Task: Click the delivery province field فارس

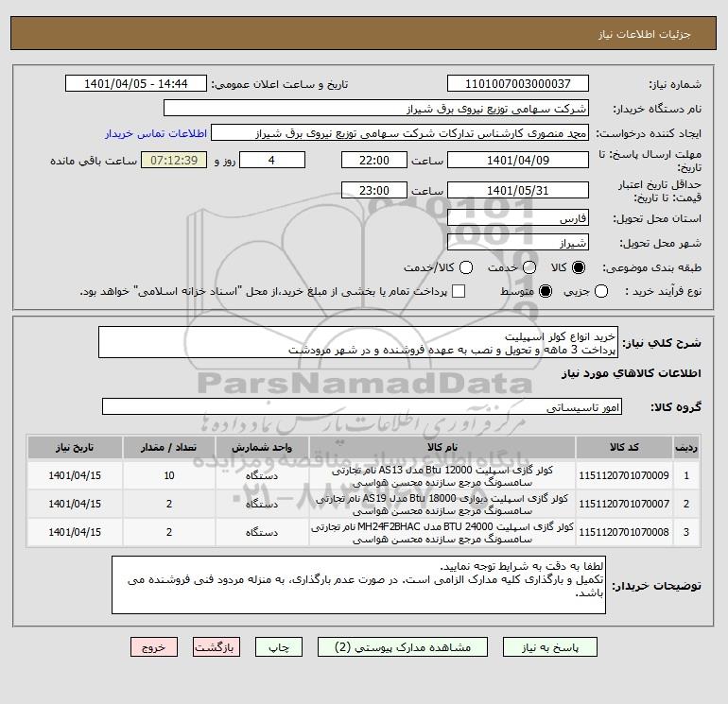Action: (518, 217)
